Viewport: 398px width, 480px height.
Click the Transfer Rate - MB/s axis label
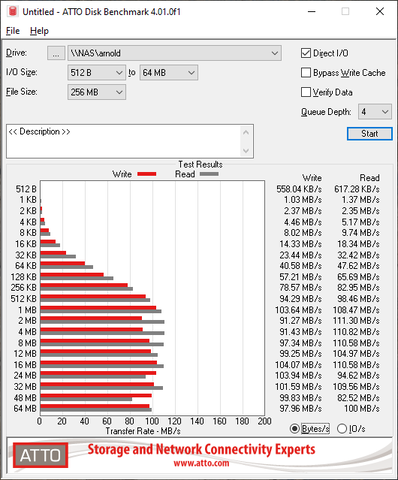[143, 431]
